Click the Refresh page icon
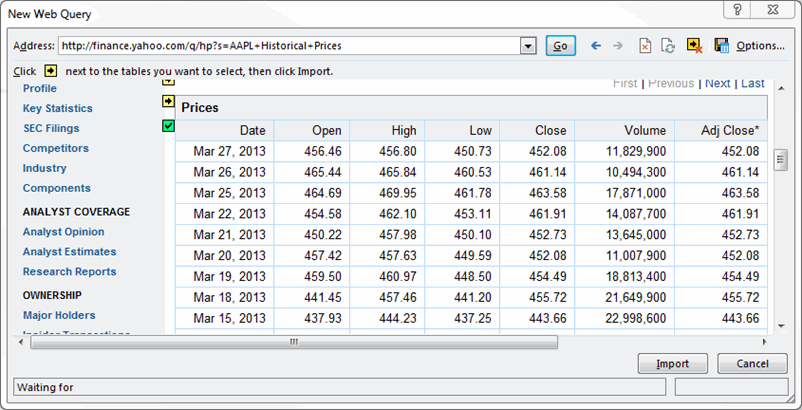 (668, 46)
